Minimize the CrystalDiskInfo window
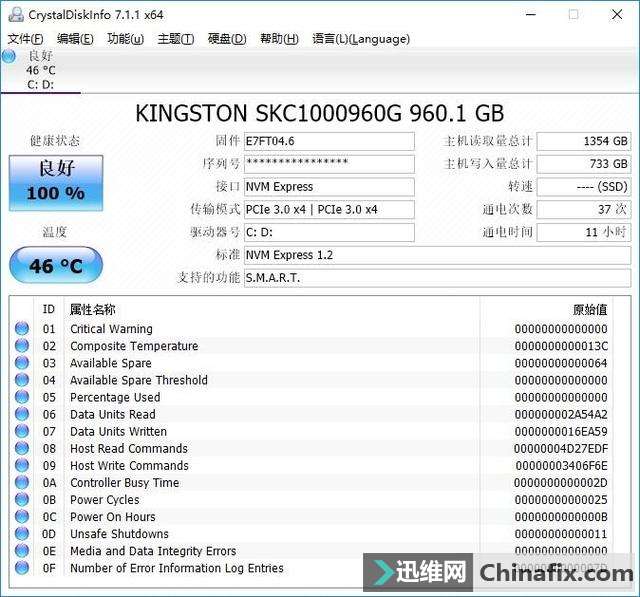Screen dimensions: 640x597 point(531,15)
